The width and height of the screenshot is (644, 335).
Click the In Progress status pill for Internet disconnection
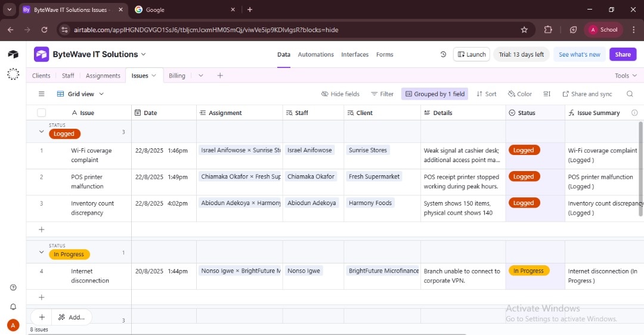pyautogui.click(x=528, y=271)
